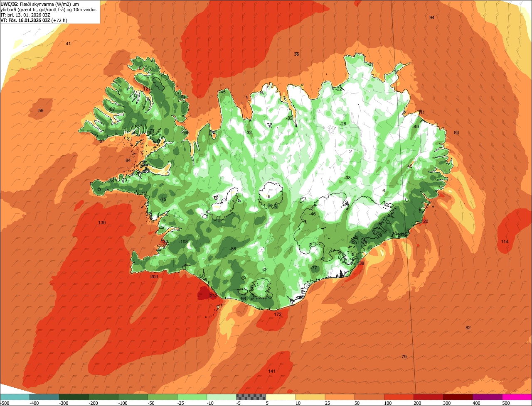Screen dimensions: 532x406
Task: Click the 'IT: þri. 13. 01. 2026 03Z' line
Action: tap(25, 15)
